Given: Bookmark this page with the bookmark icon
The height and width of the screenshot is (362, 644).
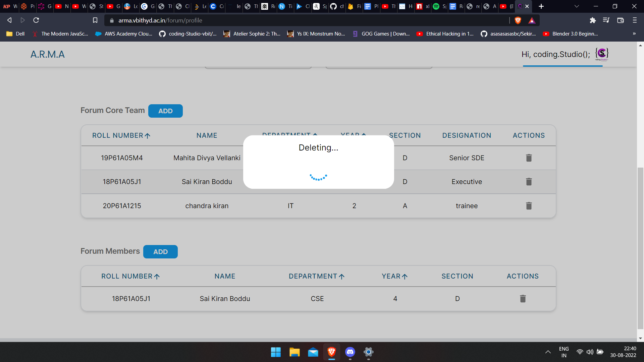Looking at the screenshot, I should pyautogui.click(x=95, y=20).
